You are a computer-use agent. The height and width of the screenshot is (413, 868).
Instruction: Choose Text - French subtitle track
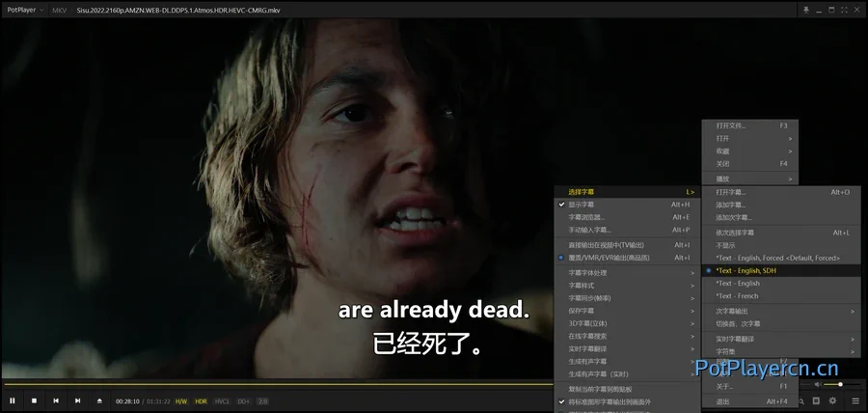(x=738, y=296)
